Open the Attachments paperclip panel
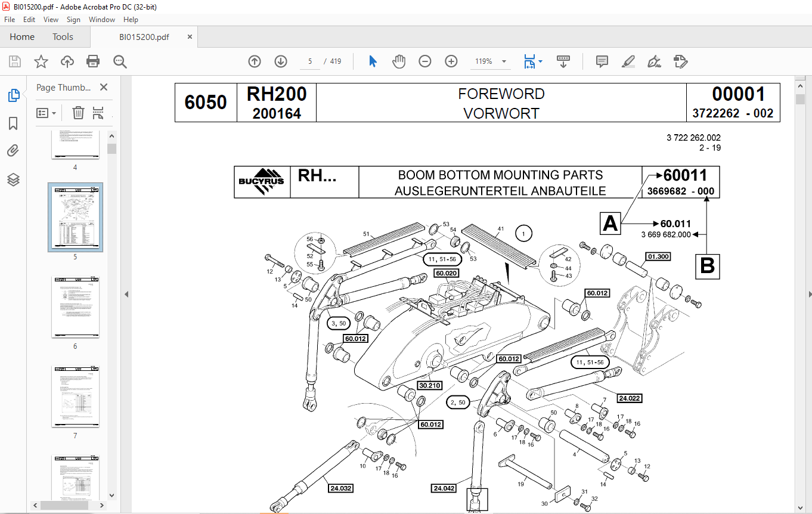This screenshot has height=514, width=812. [x=13, y=151]
